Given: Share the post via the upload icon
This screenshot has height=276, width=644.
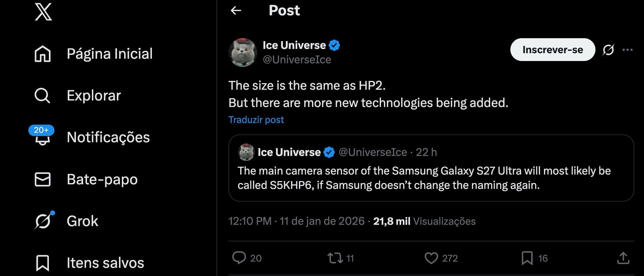Looking at the screenshot, I should 623,258.
